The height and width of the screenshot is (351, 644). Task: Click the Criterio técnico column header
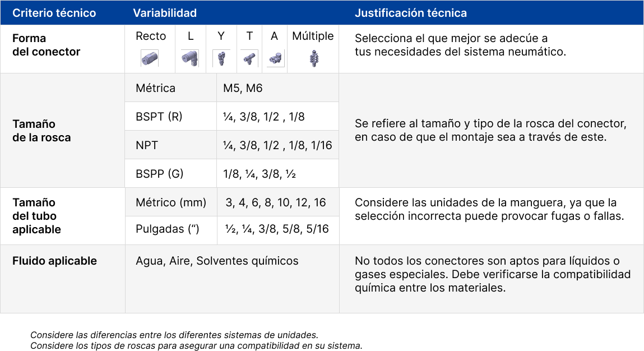coord(54,13)
